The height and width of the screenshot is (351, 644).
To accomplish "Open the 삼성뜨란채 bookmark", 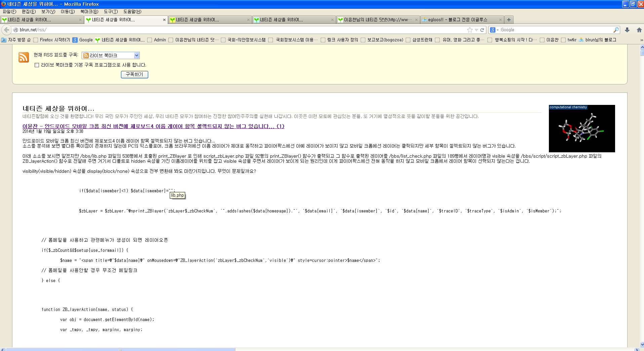I will point(419,40).
